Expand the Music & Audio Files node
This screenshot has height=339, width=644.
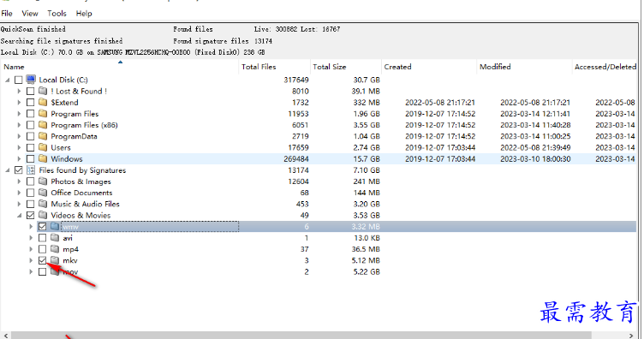tap(19, 204)
